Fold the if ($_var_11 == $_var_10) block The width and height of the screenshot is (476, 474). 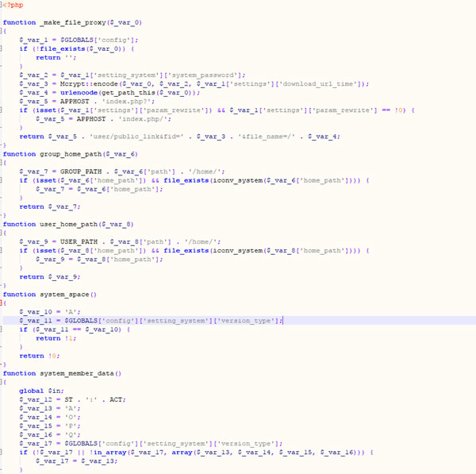click(x=1, y=329)
